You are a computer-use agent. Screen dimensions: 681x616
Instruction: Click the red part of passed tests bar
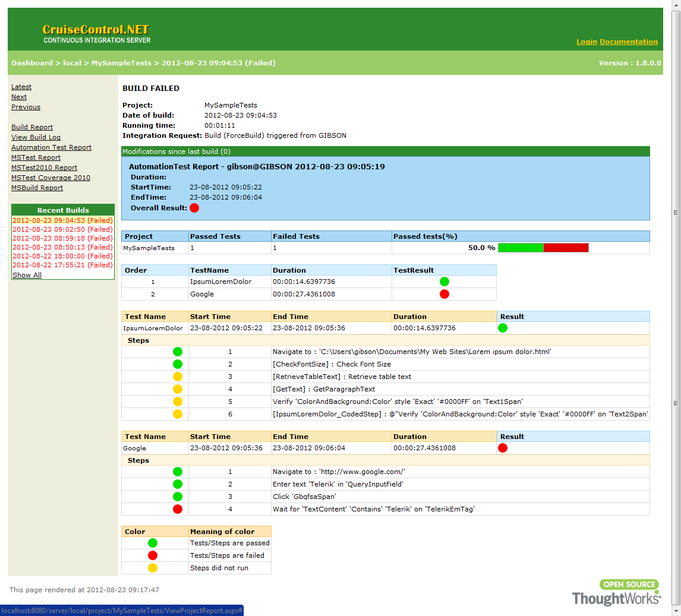click(x=566, y=248)
